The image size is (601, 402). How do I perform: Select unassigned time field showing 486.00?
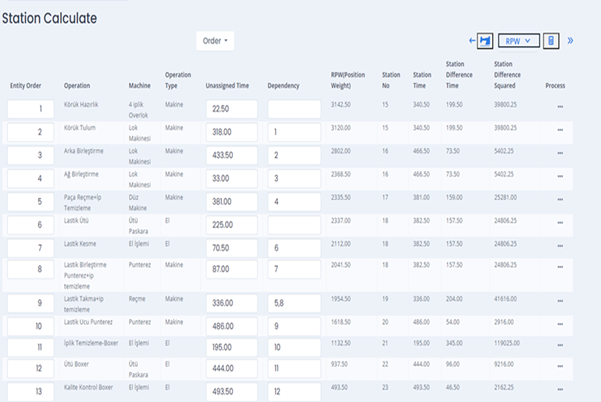pos(233,326)
